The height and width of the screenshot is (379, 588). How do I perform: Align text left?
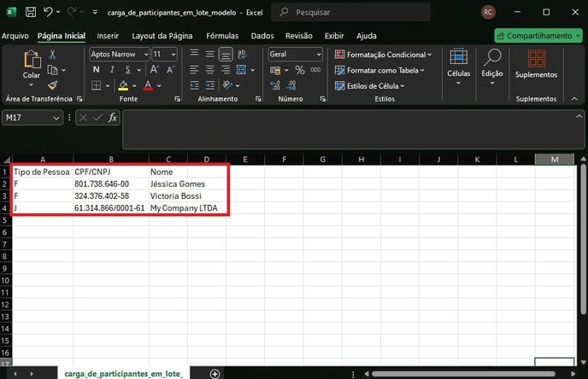pos(194,70)
